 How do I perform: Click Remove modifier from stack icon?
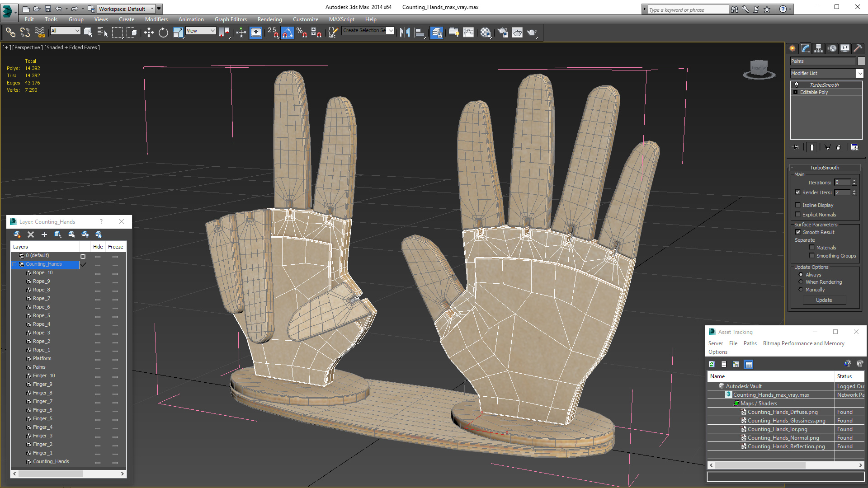[839, 147]
